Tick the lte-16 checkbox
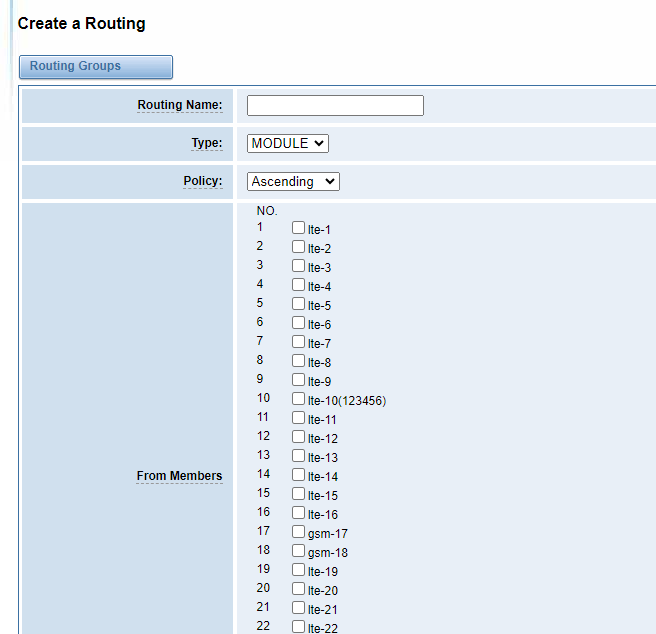The image size is (656, 634). [x=298, y=513]
